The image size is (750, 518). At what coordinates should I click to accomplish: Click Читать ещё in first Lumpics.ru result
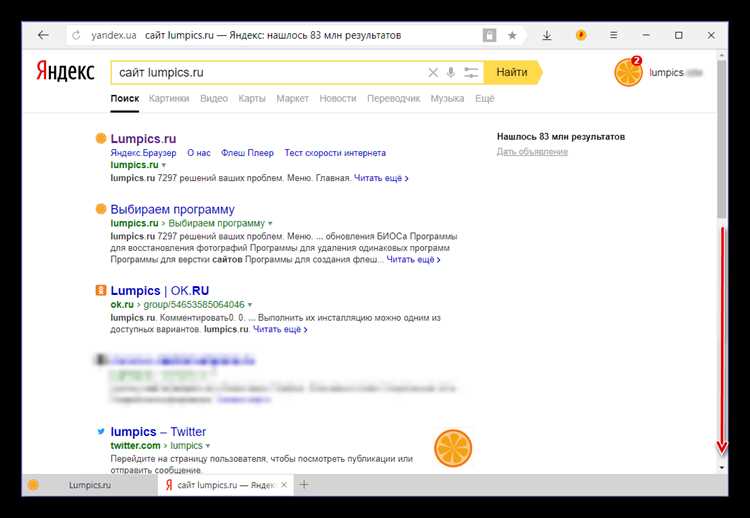381,178
